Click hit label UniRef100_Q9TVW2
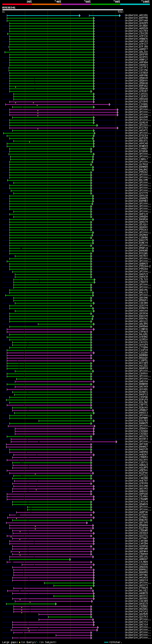This screenshot has width=152, height=644. (x=136, y=575)
